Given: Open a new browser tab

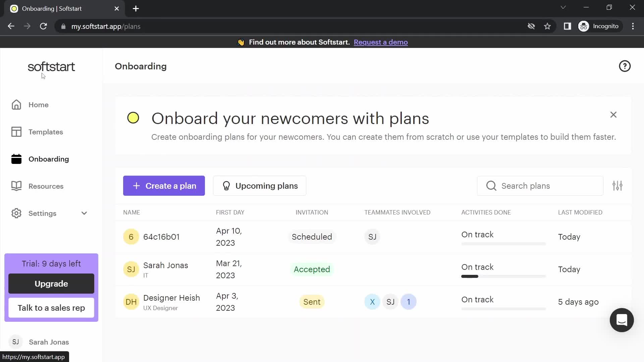Looking at the screenshot, I should (x=136, y=9).
